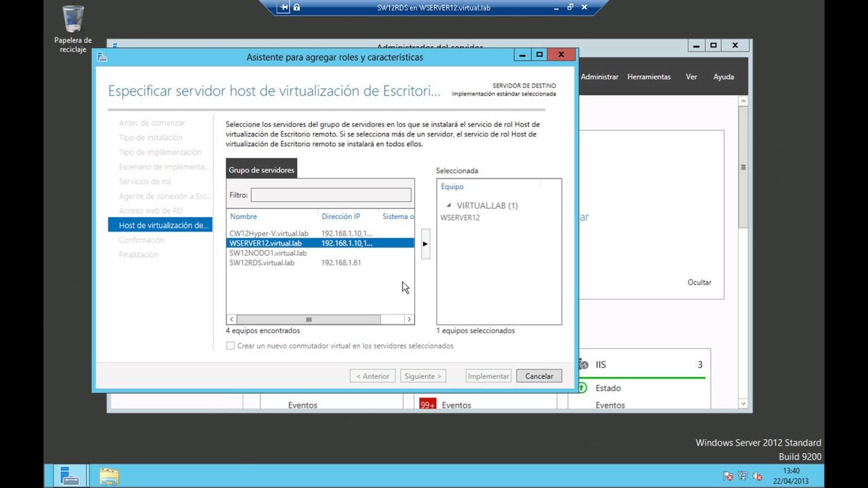Click Eventos beside the 99+ badge
The image size is (868, 488).
pos(456,405)
